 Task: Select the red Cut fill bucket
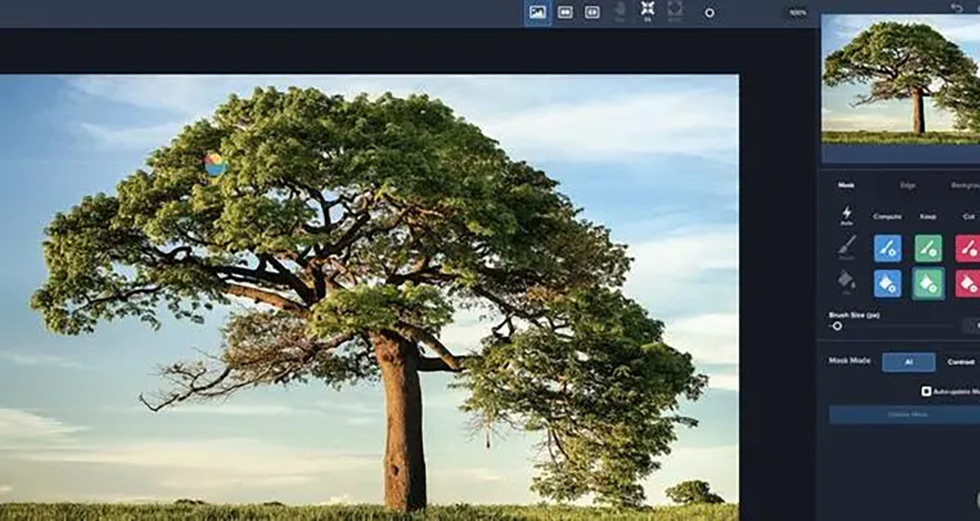point(968,283)
